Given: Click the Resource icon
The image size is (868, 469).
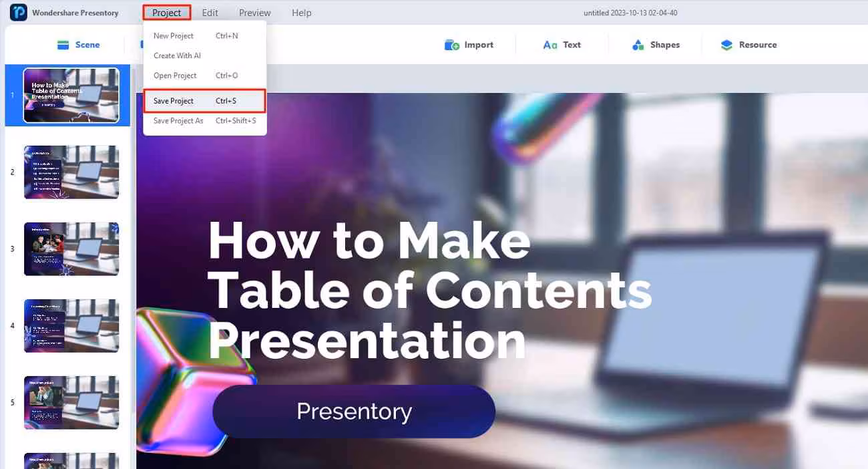Looking at the screenshot, I should tap(726, 45).
